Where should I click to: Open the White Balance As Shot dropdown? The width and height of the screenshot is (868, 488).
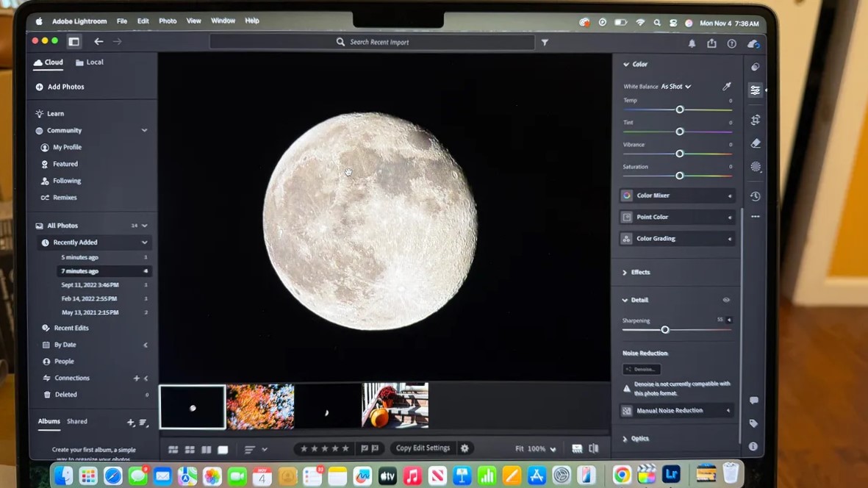(676, 87)
